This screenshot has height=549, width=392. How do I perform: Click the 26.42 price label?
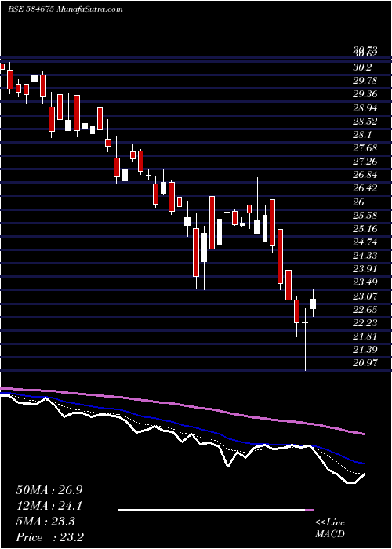(365, 188)
